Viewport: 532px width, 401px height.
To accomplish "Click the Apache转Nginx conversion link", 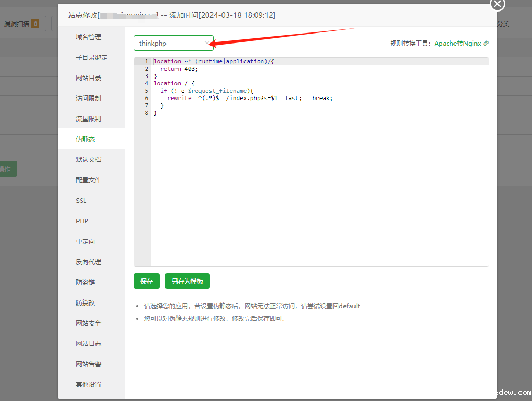I will click(x=457, y=44).
